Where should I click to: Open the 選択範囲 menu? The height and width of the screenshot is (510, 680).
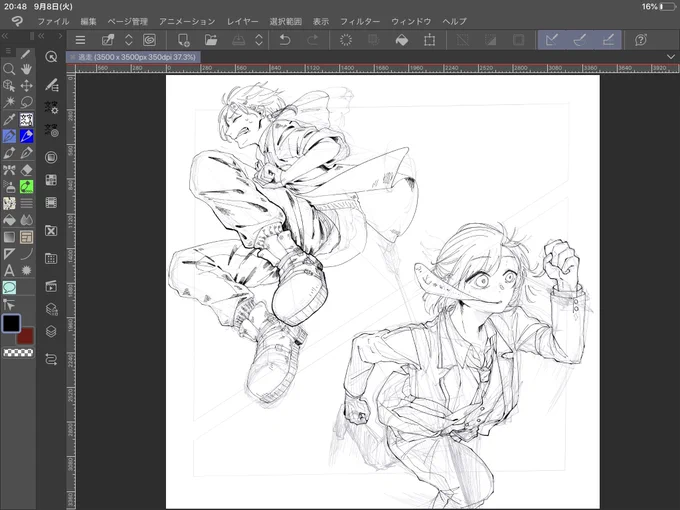pos(285,21)
